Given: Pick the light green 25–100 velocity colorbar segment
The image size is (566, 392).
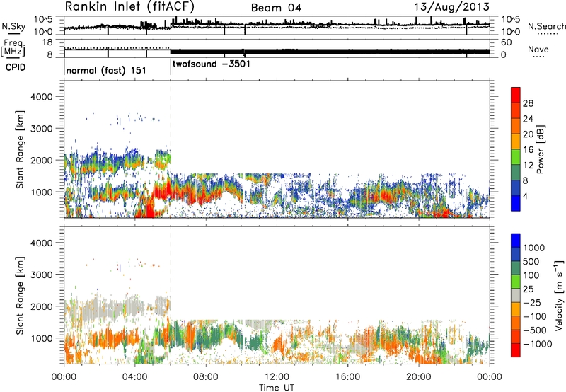Looking at the screenshot, I should [516, 282].
